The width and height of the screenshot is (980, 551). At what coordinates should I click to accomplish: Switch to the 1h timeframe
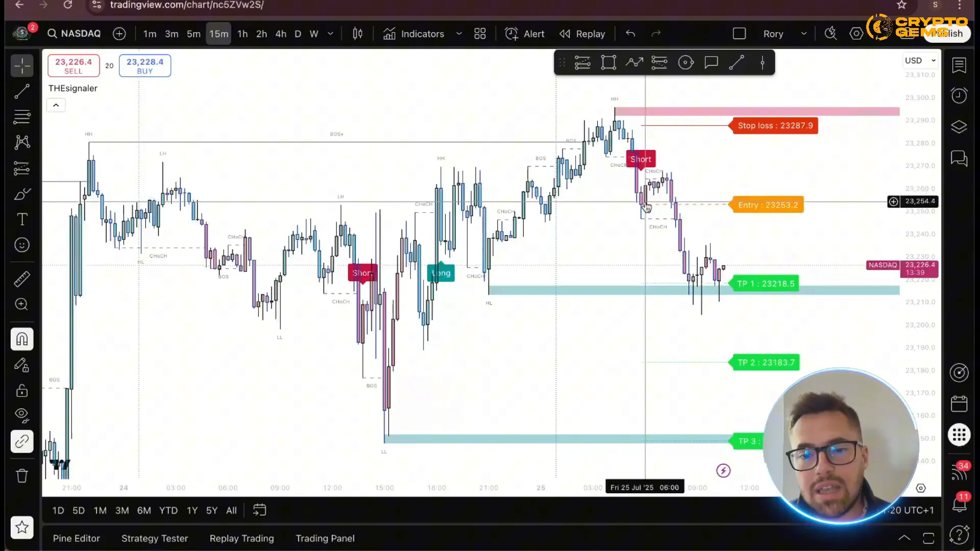pos(242,34)
